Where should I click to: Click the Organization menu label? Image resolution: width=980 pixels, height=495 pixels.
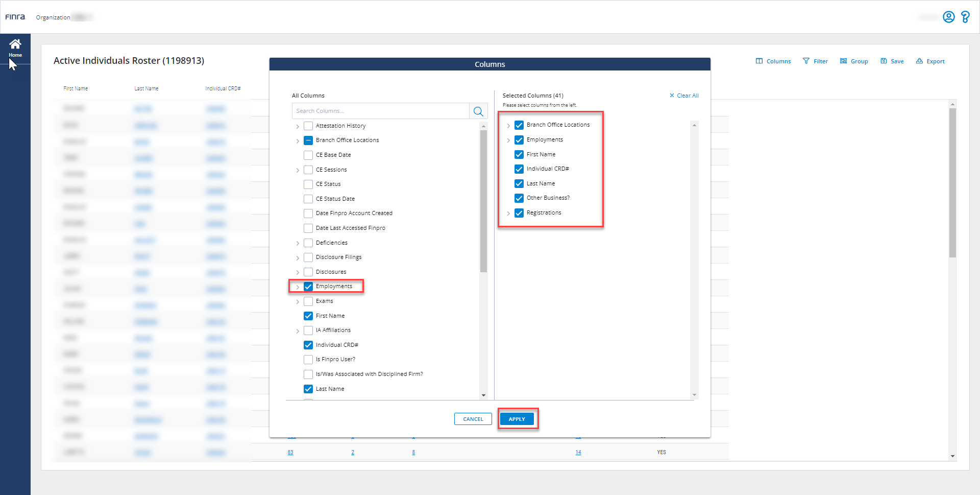pyautogui.click(x=53, y=17)
